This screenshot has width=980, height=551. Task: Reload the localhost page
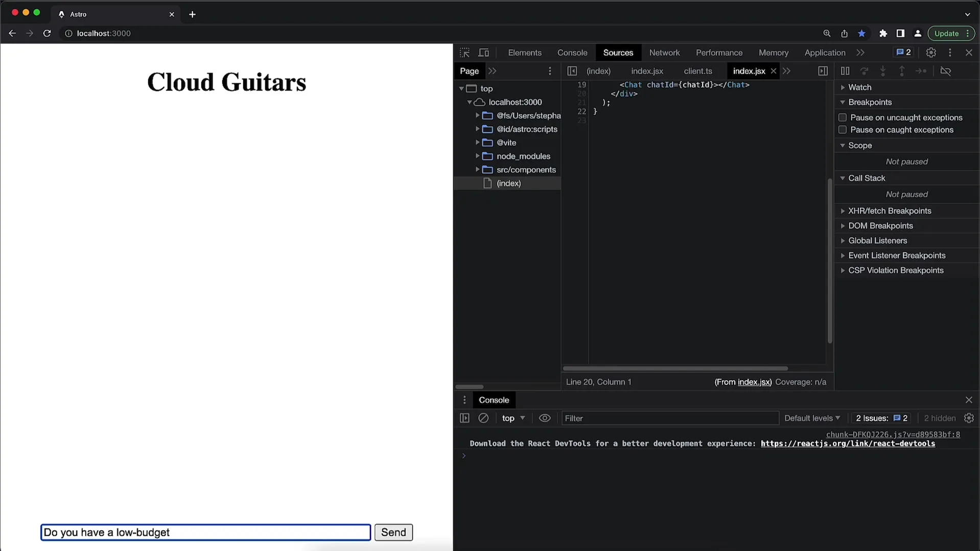click(x=47, y=33)
